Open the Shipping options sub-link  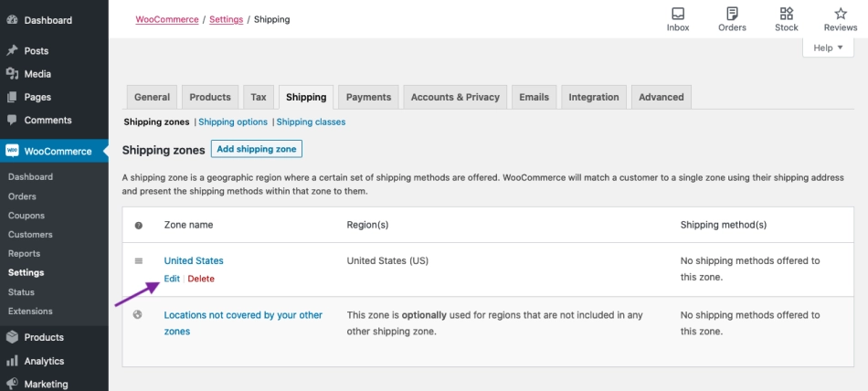coord(233,122)
